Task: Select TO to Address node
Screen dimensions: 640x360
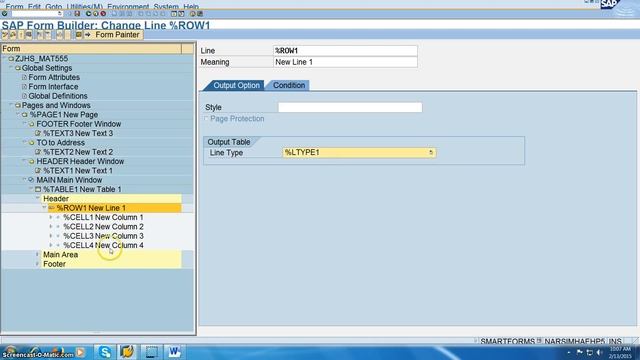Action: [60, 143]
